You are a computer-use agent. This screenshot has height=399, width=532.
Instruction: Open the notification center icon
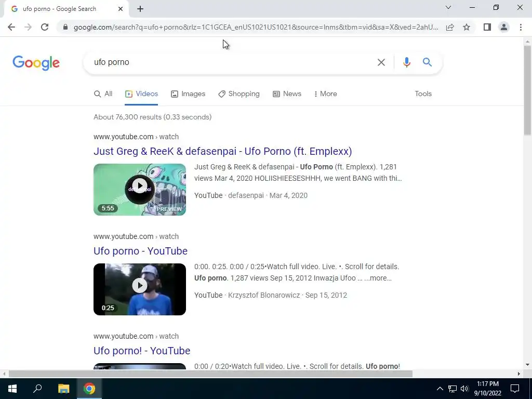point(515,389)
